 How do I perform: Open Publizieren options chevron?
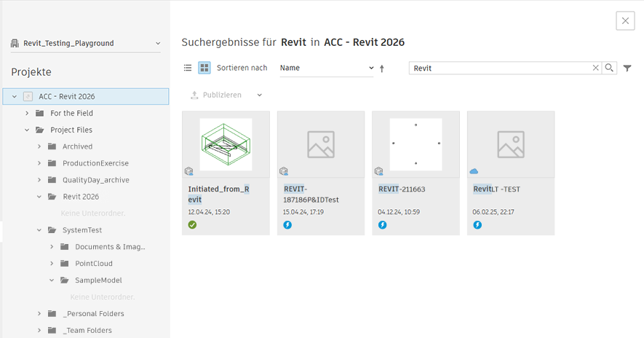coord(260,95)
